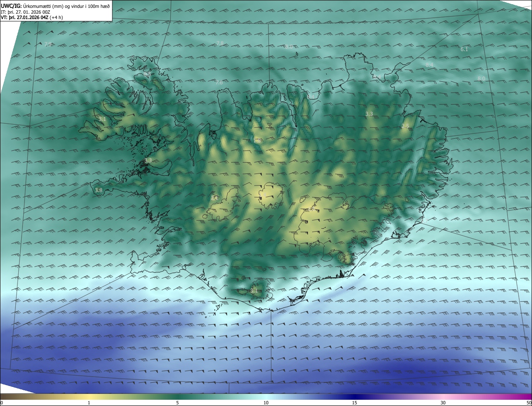Click the 3.8 value label on the map
This screenshot has height=406, width=532.
pyautogui.click(x=99, y=190)
